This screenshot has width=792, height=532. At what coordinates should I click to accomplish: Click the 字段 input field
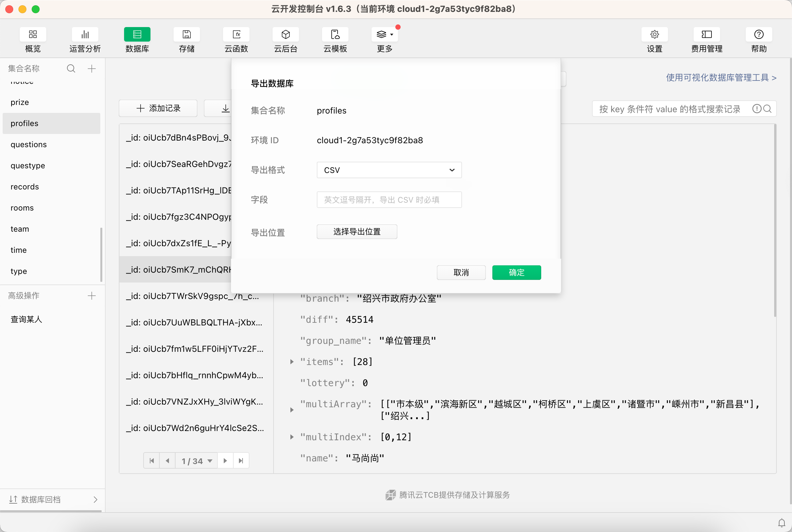coord(389,200)
